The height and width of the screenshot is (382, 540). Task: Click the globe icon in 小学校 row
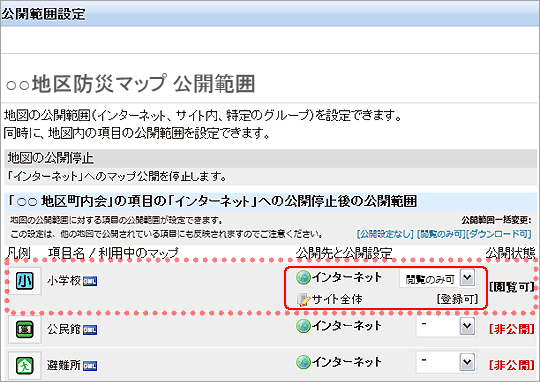(x=303, y=278)
